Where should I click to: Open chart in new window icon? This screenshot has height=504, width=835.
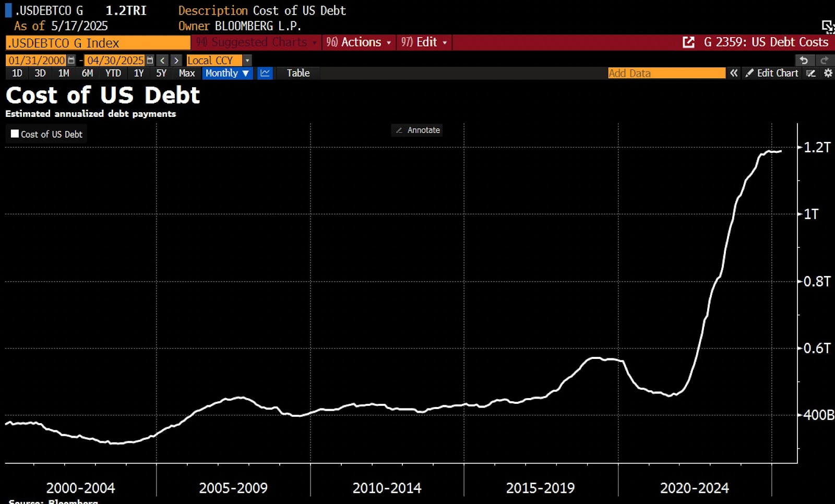click(688, 42)
